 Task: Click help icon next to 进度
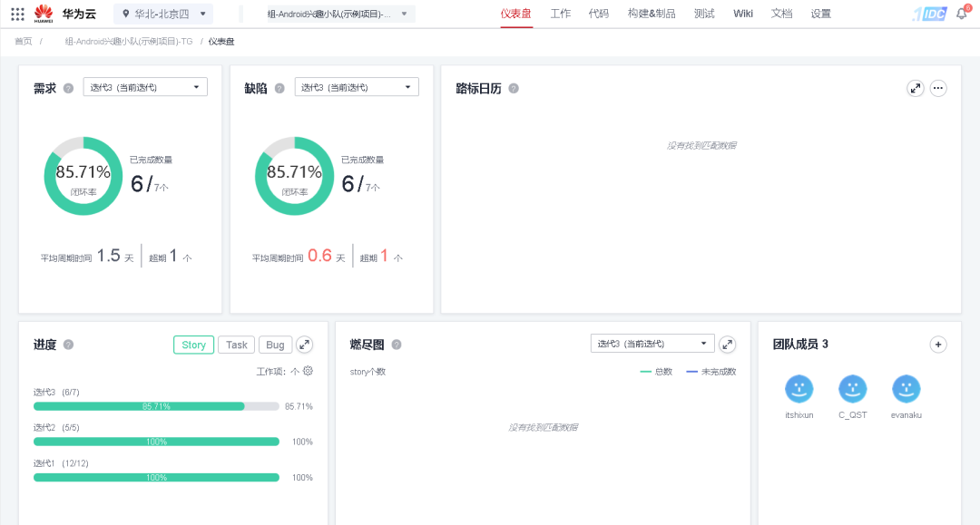pos(69,345)
